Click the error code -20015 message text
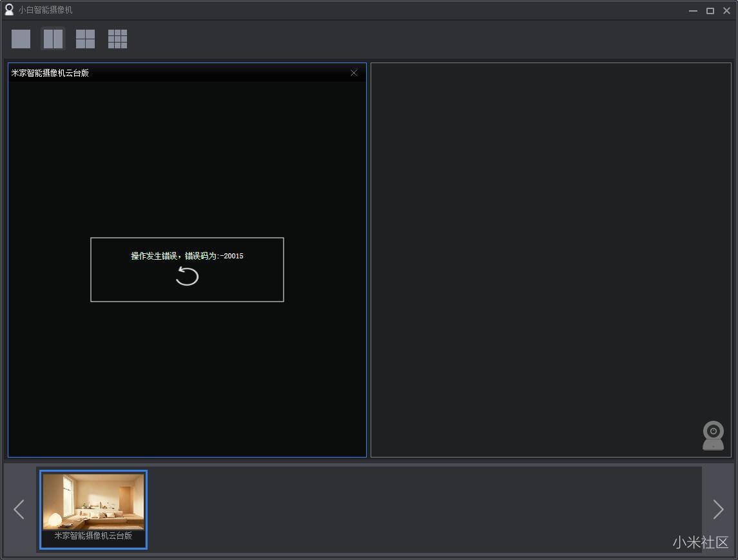The height and width of the screenshot is (560, 738). [187, 256]
